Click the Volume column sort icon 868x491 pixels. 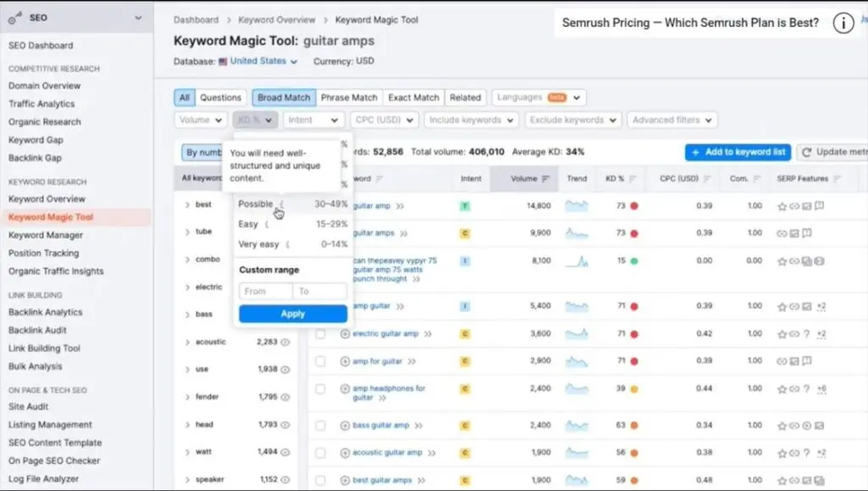(x=546, y=179)
